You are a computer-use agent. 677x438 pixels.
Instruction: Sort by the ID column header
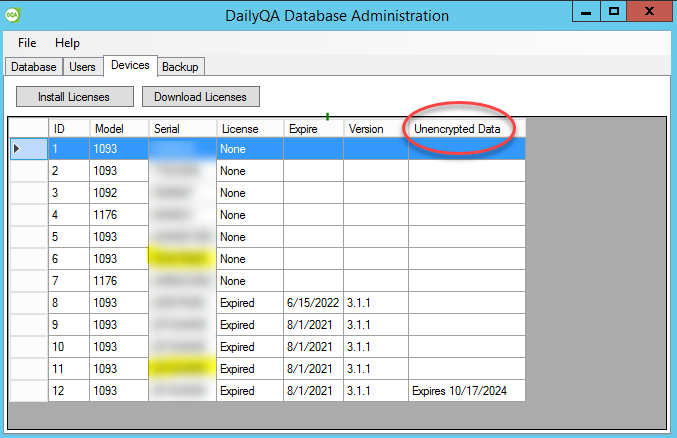click(69, 129)
